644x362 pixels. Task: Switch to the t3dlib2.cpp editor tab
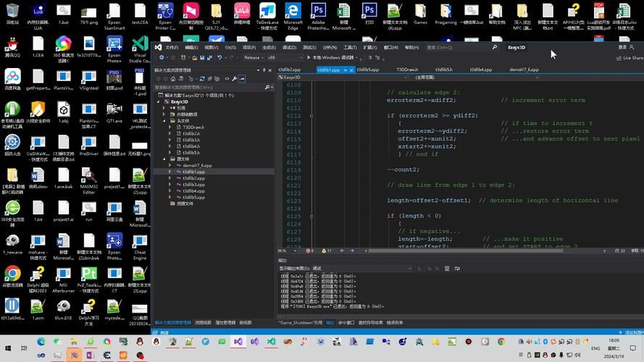(289, 70)
